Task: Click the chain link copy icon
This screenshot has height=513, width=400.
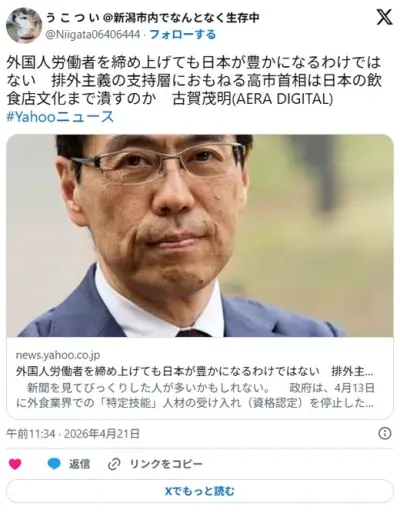Action: point(114,464)
